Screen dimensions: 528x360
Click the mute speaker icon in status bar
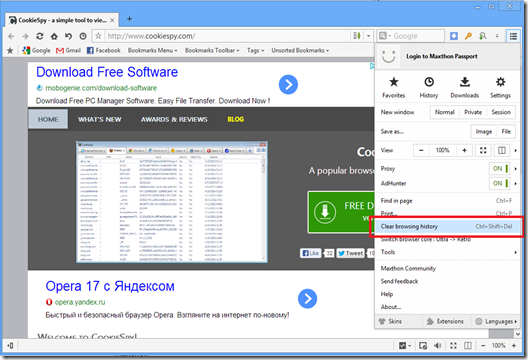pos(438,346)
